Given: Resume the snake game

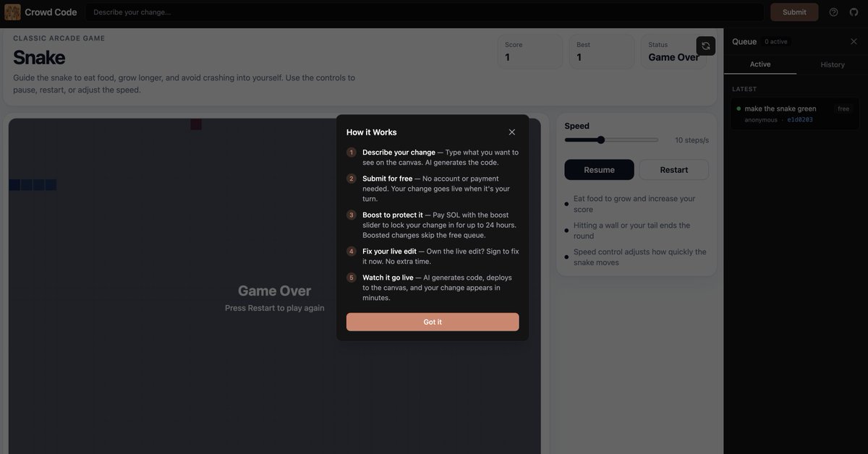Looking at the screenshot, I should pyautogui.click(x=599, y=170).
